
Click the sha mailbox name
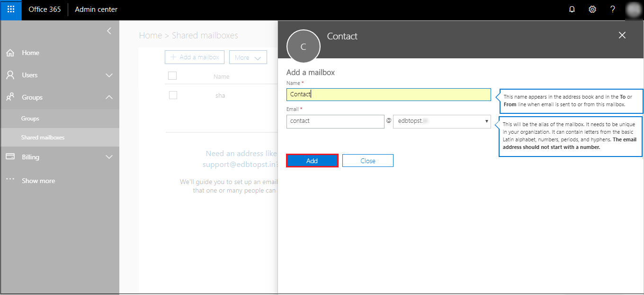[220, 95]
